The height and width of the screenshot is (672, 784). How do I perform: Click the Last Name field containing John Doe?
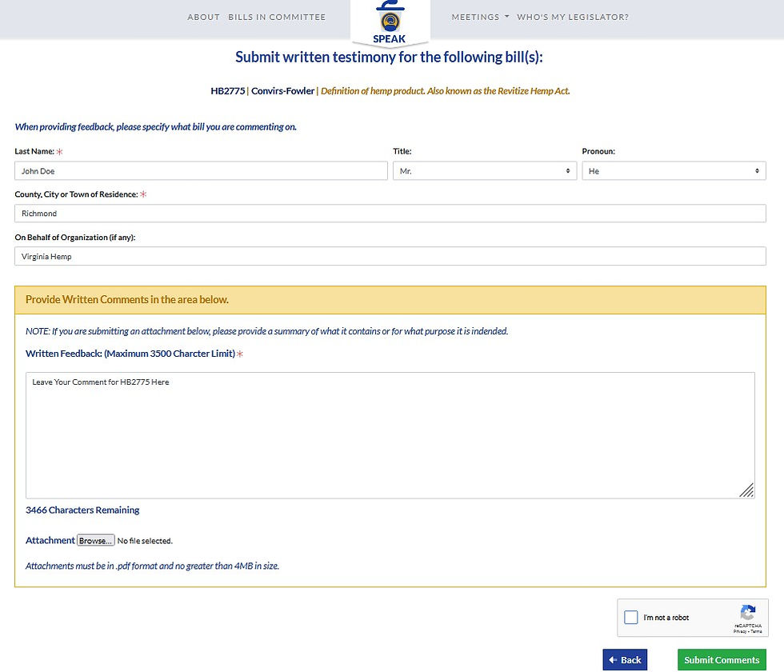[201, 171]
